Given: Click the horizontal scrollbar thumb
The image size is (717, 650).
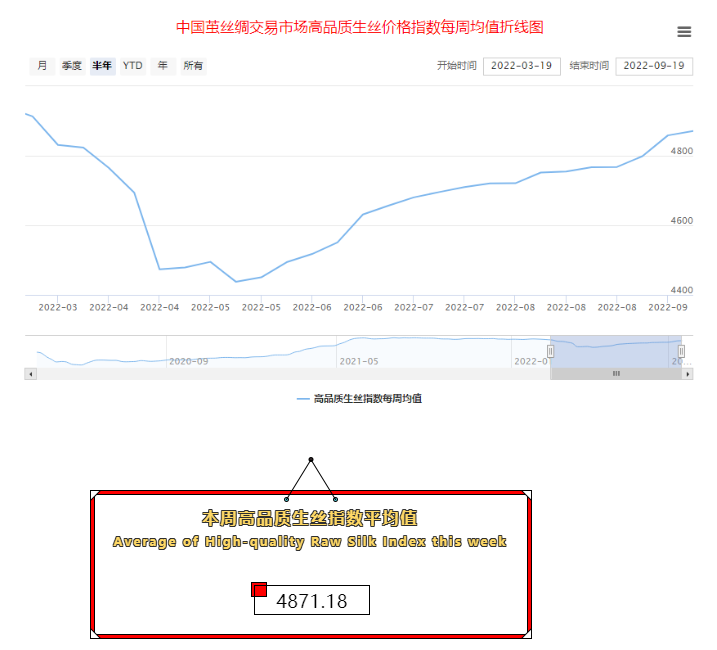Looking at the screenshot, I should coord(615,374).
